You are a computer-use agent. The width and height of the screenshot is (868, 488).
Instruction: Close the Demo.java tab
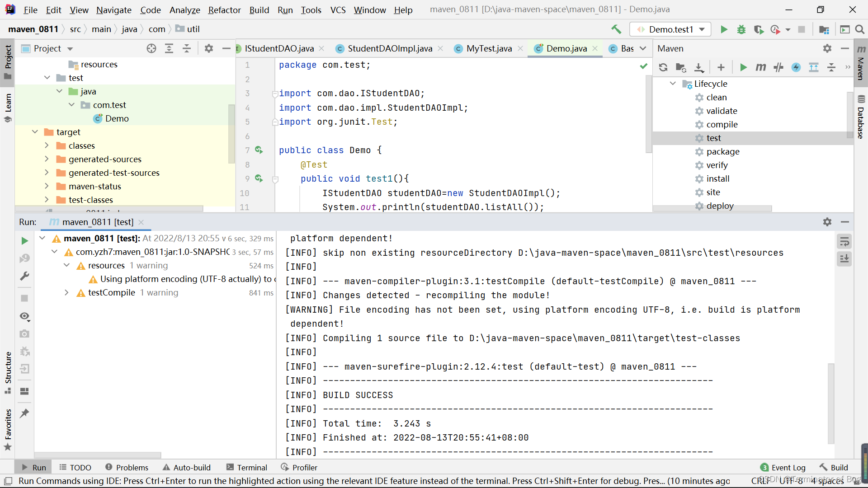tap(595, 48)
